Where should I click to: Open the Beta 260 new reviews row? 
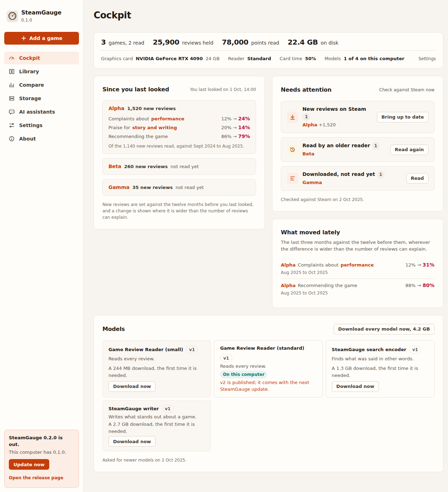click(179, 166)
